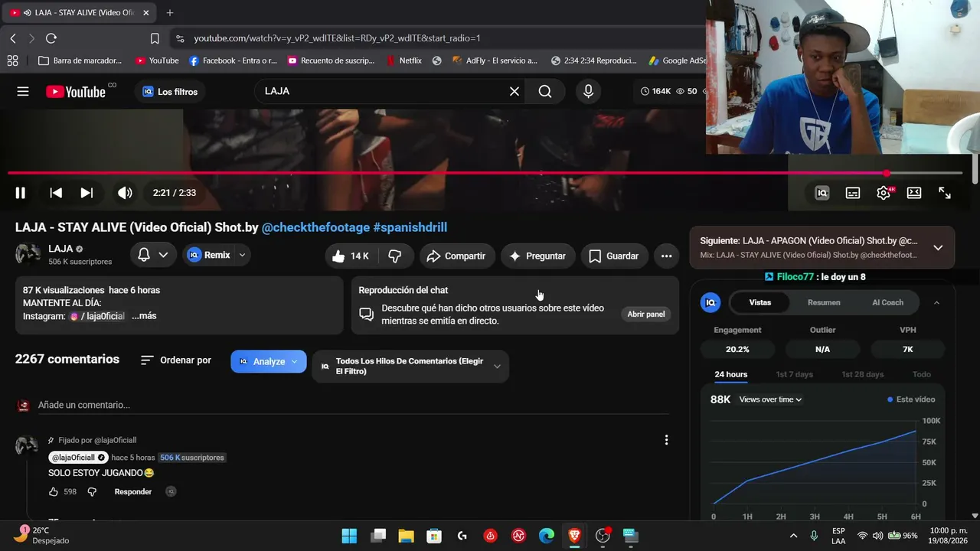
Task: Start voice search with the microphone
Action: tap(588, 91)
